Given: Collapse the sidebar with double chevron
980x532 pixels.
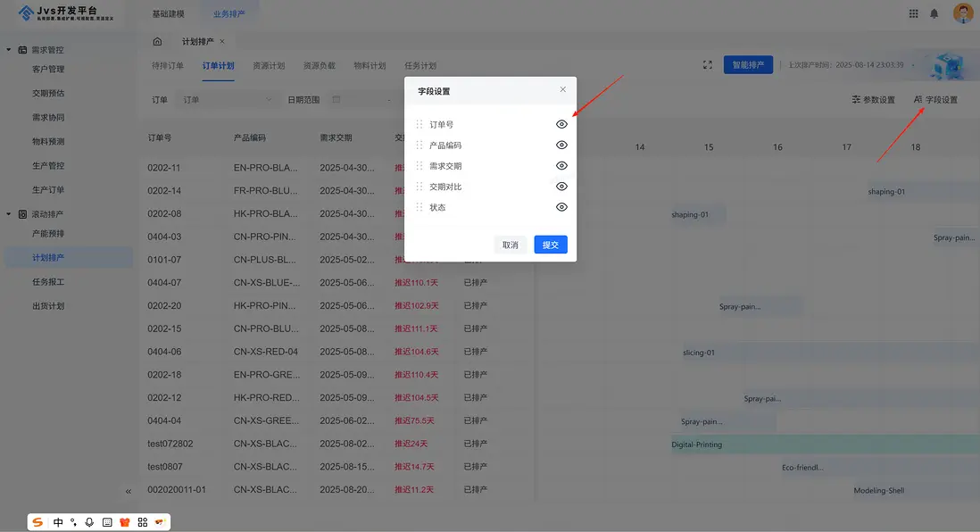Looking at the screenshot, I should [x=129, y=491].
